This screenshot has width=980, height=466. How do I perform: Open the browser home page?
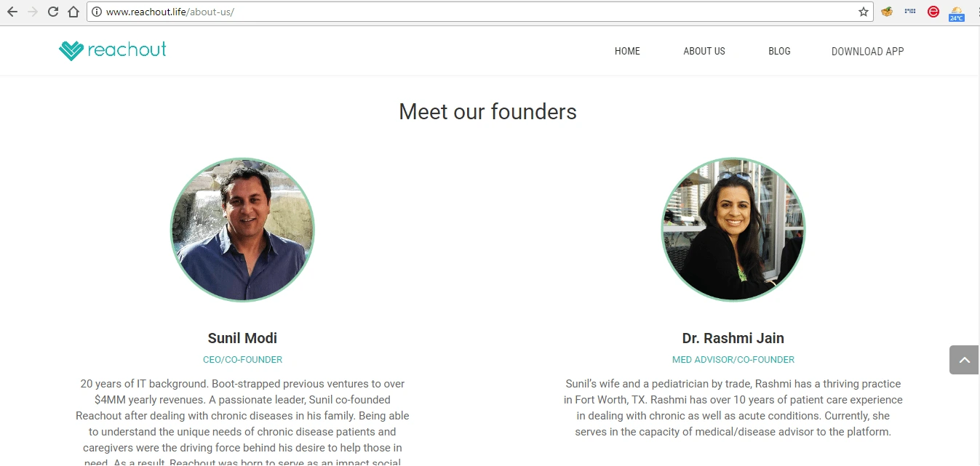coord(73,12)
